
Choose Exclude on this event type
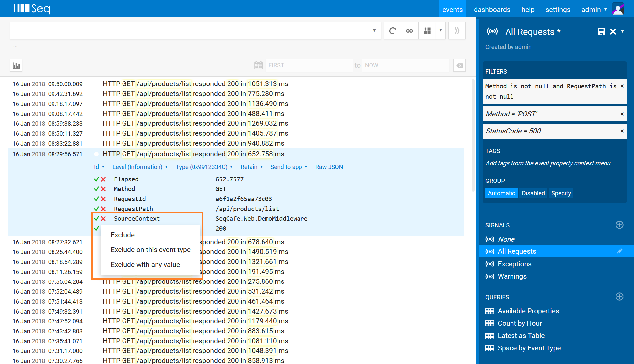click(151, 250)
